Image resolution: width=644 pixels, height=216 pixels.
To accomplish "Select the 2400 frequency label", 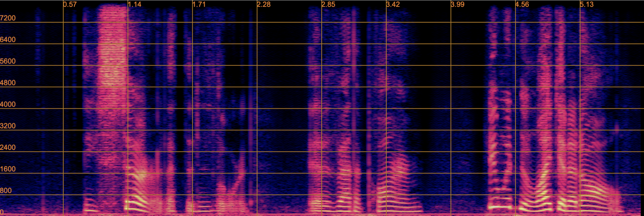I will pos(8,148).
